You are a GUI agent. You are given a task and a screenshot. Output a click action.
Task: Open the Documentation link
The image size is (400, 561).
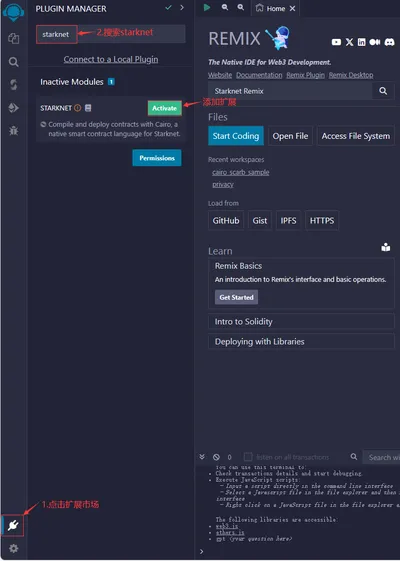click(259, 75)
